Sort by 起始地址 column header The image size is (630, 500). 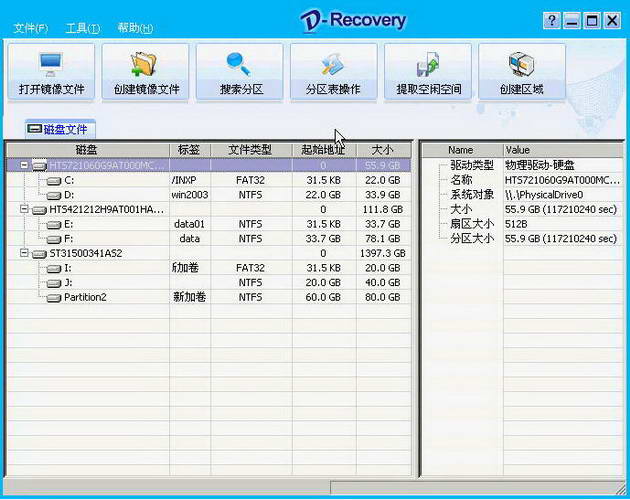pyautogui.click(x=323, y=150)
